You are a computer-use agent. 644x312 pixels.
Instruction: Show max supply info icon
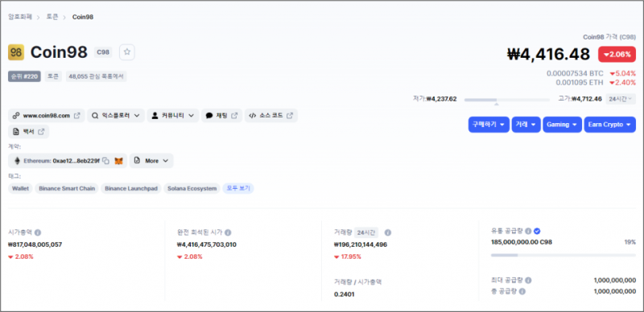(x=528, y=281)
